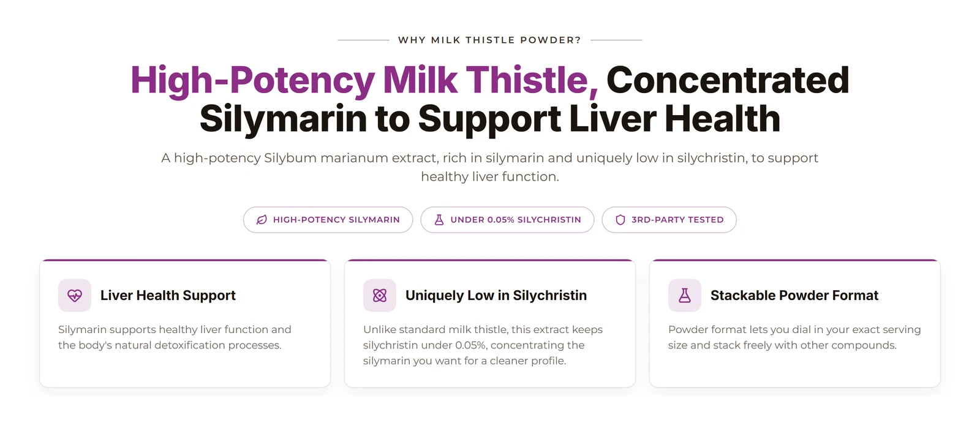980x428 pixels.
Task: Click the silychristin under 0.05% card description
Action: point(483,345)
